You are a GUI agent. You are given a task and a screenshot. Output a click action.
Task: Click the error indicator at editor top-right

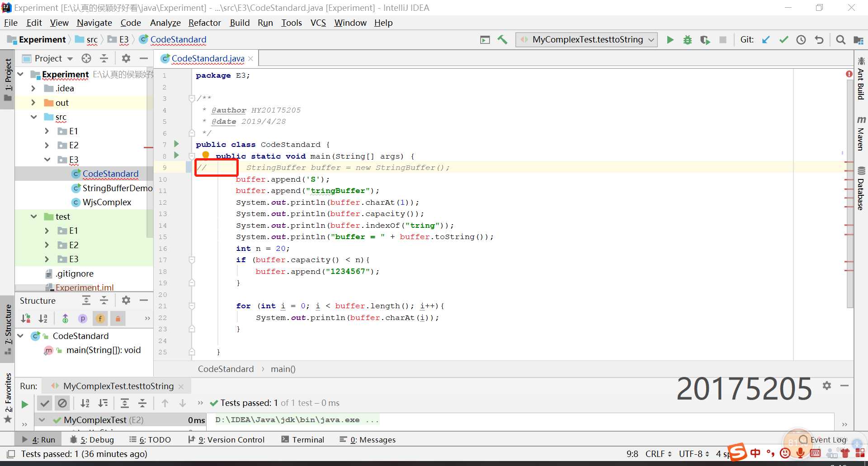click(x=849, y=74)
